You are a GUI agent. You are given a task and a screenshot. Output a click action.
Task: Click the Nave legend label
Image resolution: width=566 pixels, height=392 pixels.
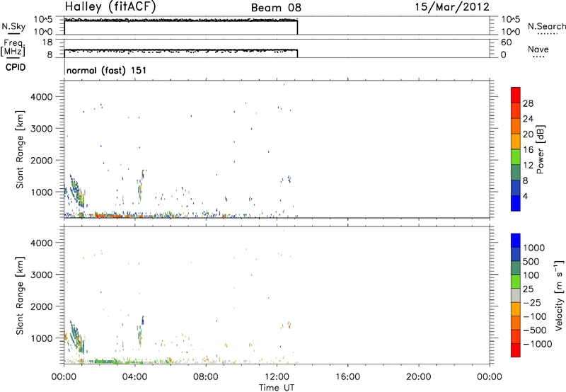click(538, 49)
